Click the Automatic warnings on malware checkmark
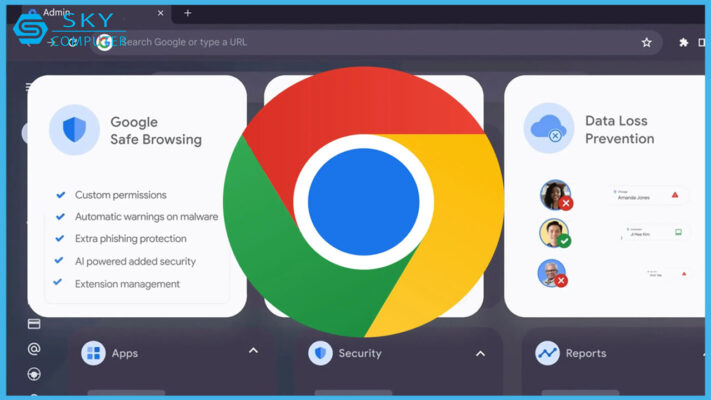This screenshot has height=400, width=711. click(60, 217)
